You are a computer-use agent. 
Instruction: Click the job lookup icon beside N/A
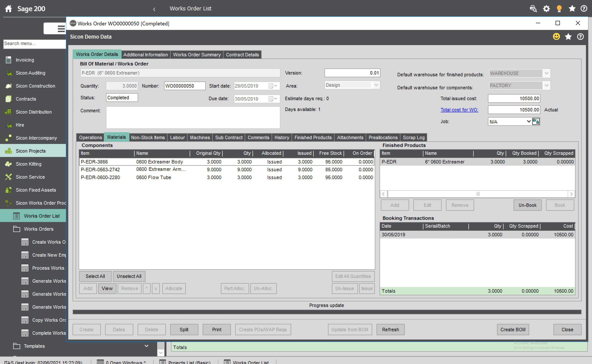tap(536, 121)
